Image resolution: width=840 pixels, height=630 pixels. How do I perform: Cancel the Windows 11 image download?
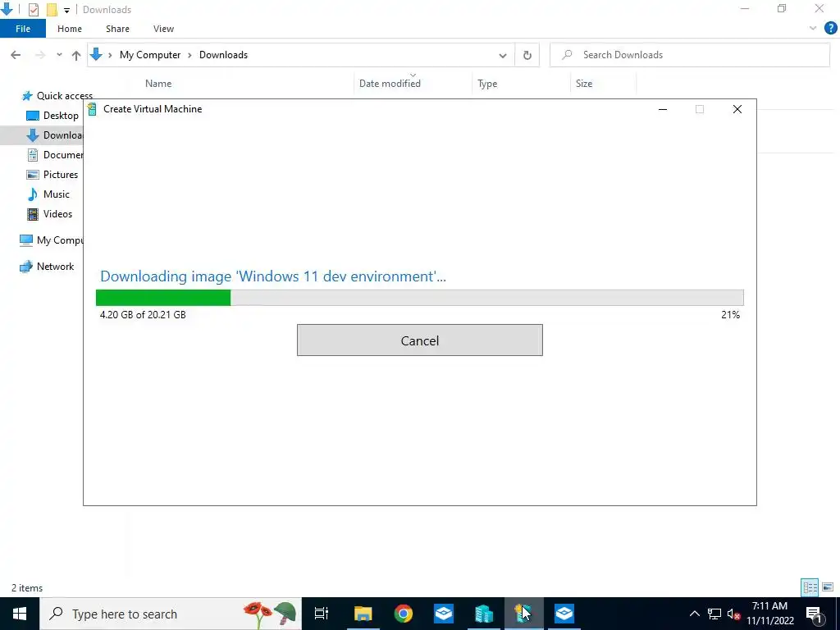419,340
